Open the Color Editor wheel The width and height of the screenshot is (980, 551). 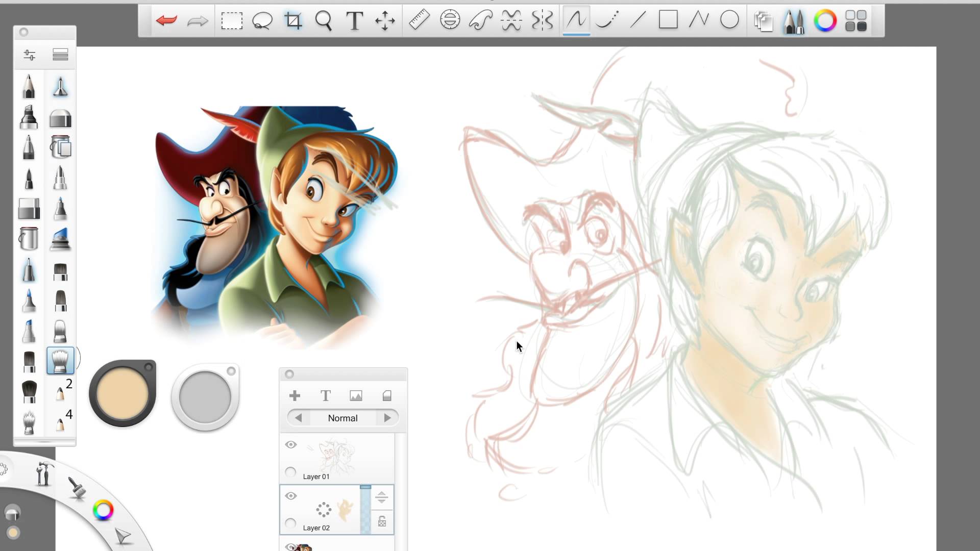825,20
